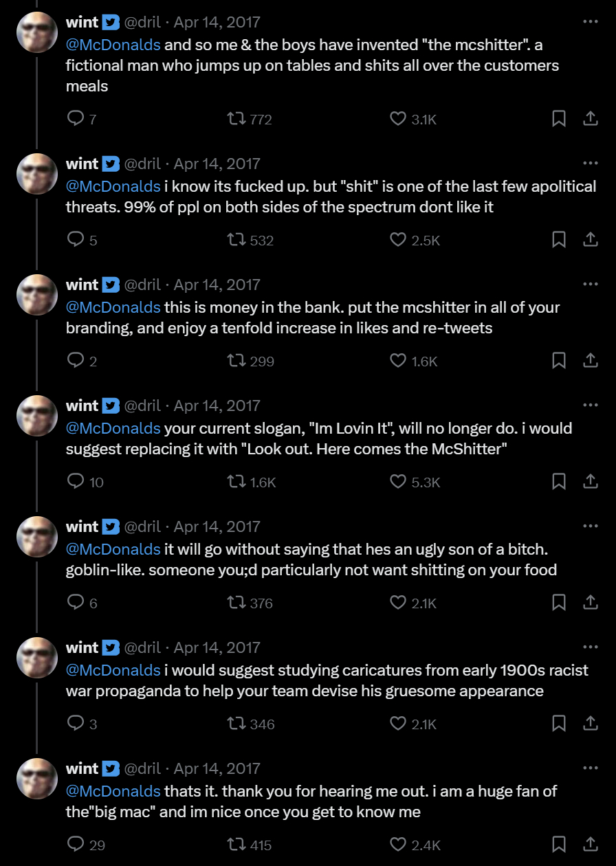
Task: Bookmark the "Im Lovin It" slogan tweet
Action: pos(559,482)
